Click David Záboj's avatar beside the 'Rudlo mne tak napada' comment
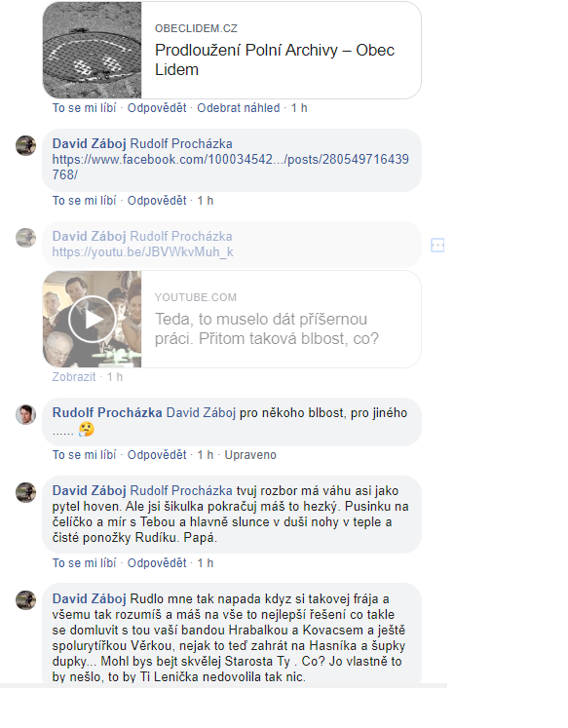 click(26, 600)
